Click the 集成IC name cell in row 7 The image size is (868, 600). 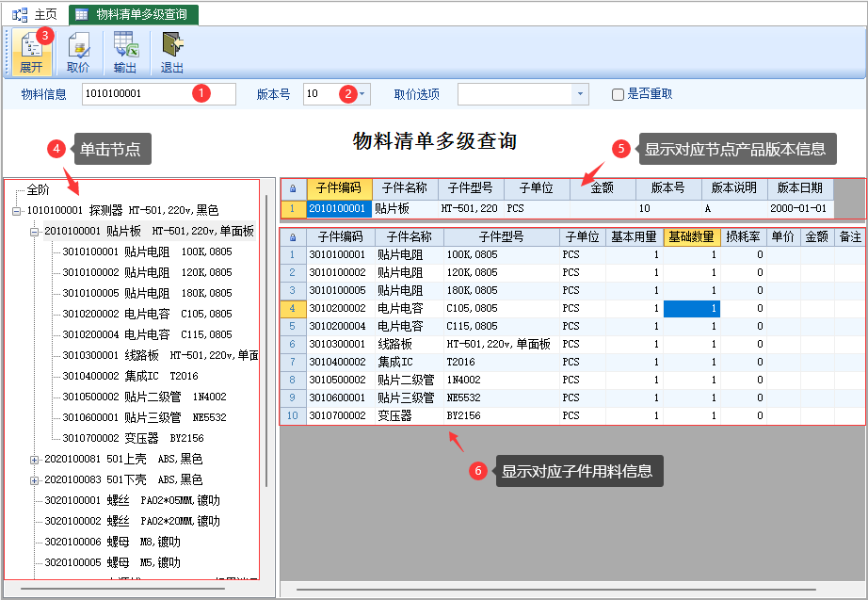click(409, 363)
